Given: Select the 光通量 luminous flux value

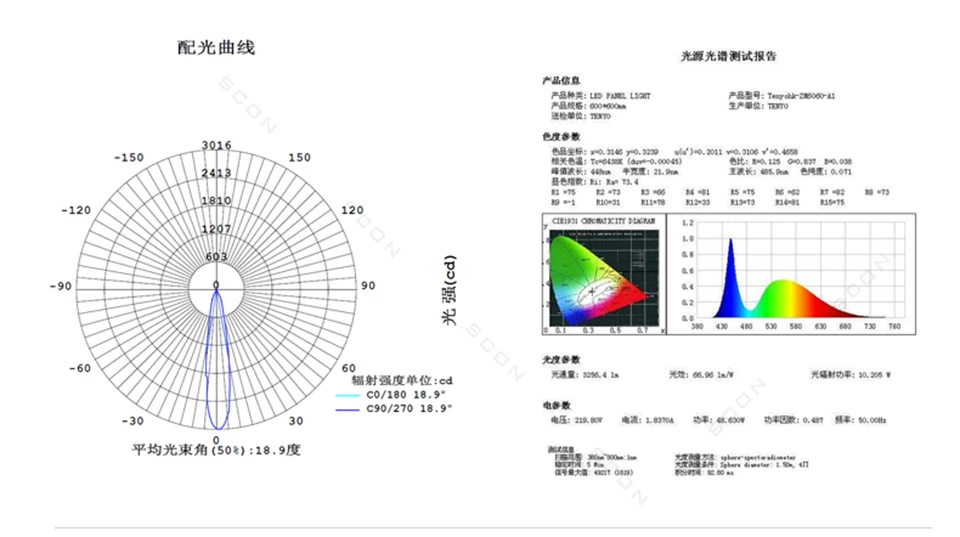Looking at the screenshot, I should click(585, 375).
